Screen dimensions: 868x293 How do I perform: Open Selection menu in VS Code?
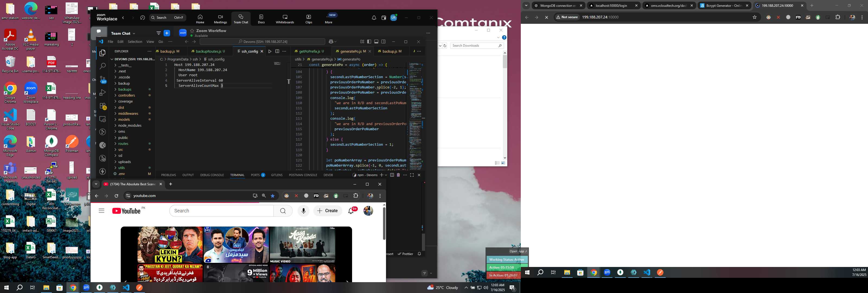pos(135,42)
